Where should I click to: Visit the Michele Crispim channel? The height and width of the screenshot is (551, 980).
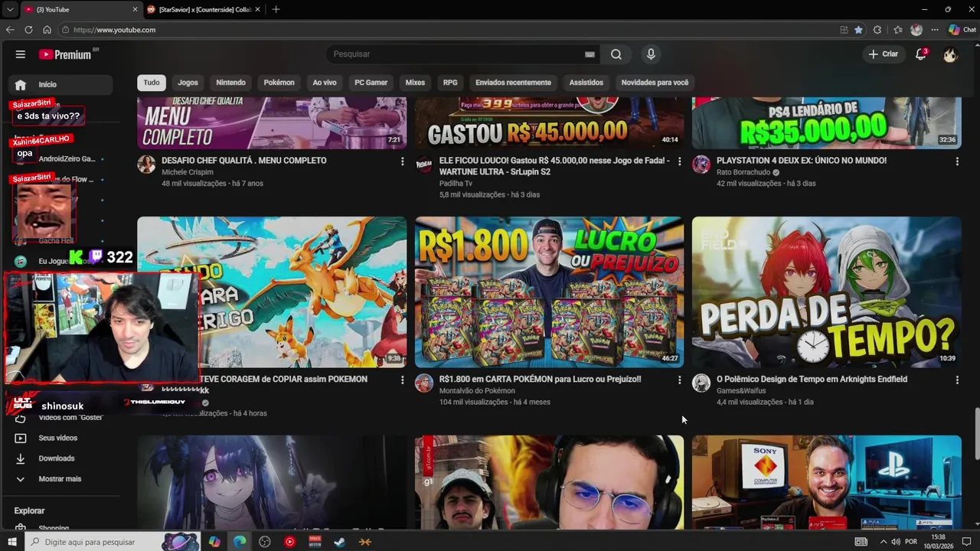click(188, 172)
